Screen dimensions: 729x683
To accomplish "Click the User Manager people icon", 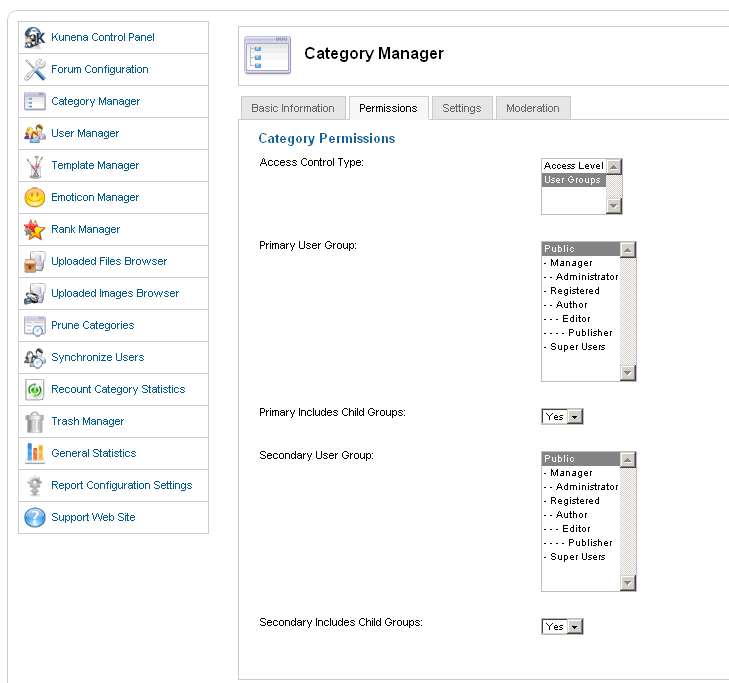I will pos(35,134).
